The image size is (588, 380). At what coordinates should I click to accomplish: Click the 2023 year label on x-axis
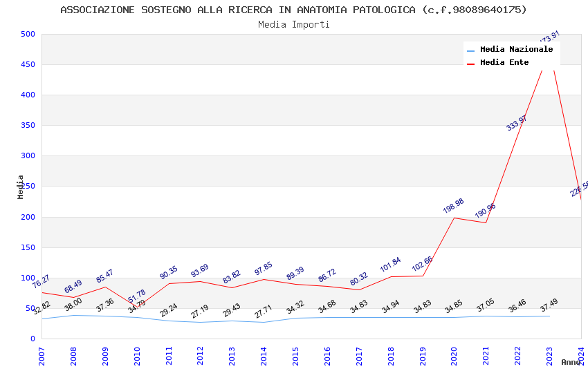pyautogui.click(x=549, y=356)
